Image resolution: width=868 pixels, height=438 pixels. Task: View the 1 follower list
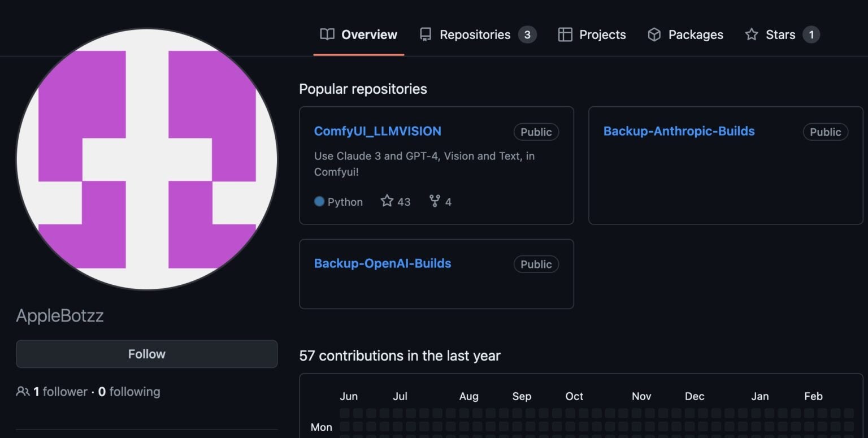click(x=60, y=392)
